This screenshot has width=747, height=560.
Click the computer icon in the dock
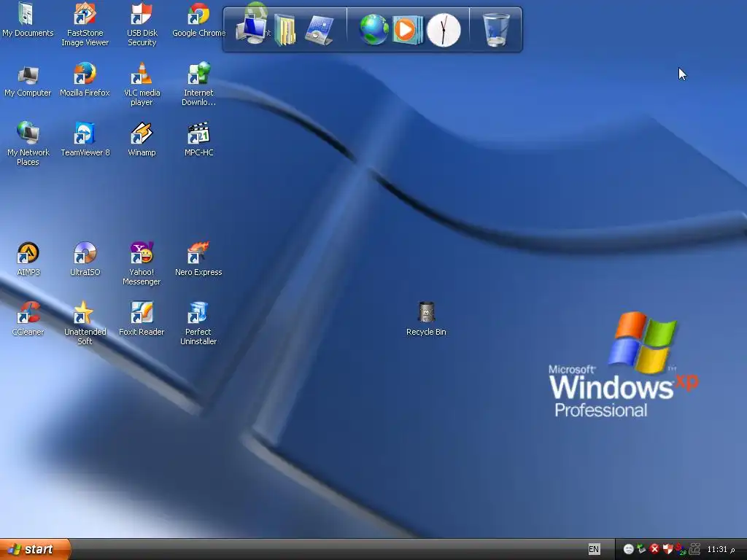(252, 29)
